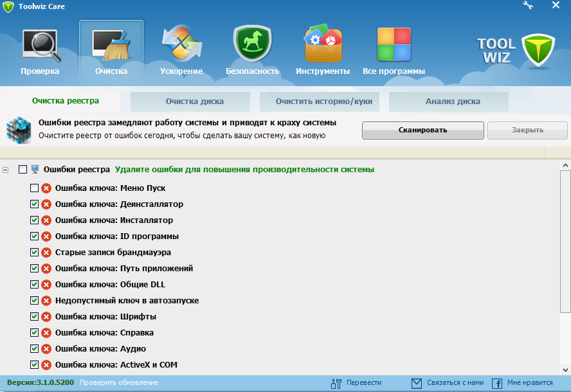Open the Безопасность security section icon
The image size is (571, 392).
tap(252, 45)
